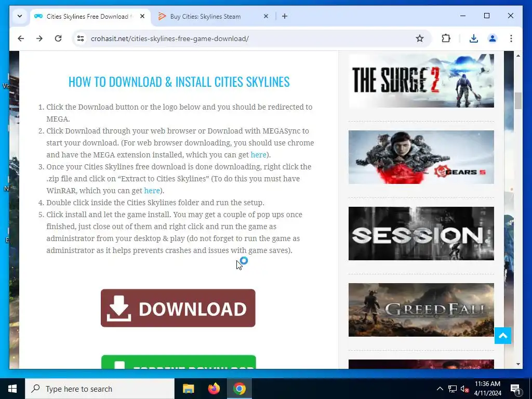
Task: Click the green Torrent Download button
Action: 179,362
